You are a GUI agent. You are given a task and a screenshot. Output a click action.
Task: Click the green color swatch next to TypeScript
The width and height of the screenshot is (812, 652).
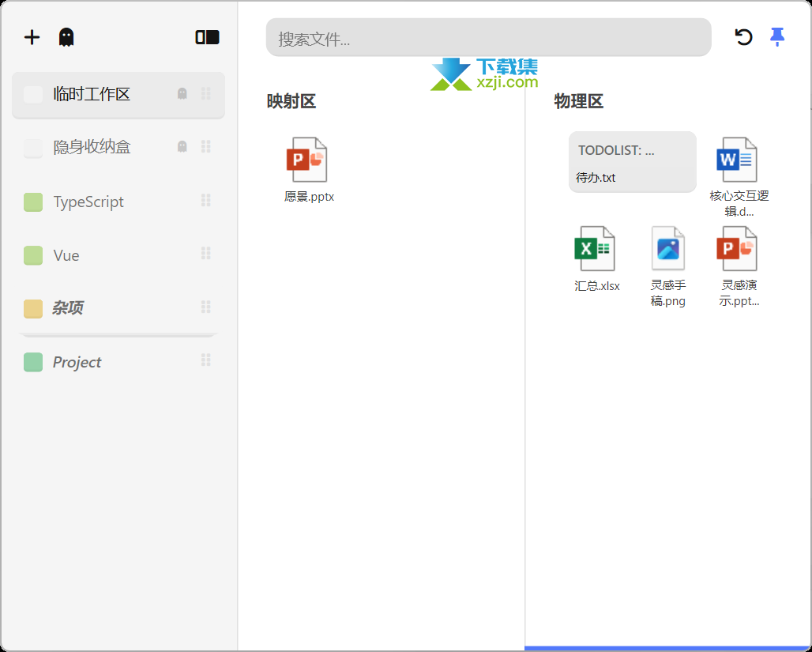[x=32, y=202]
